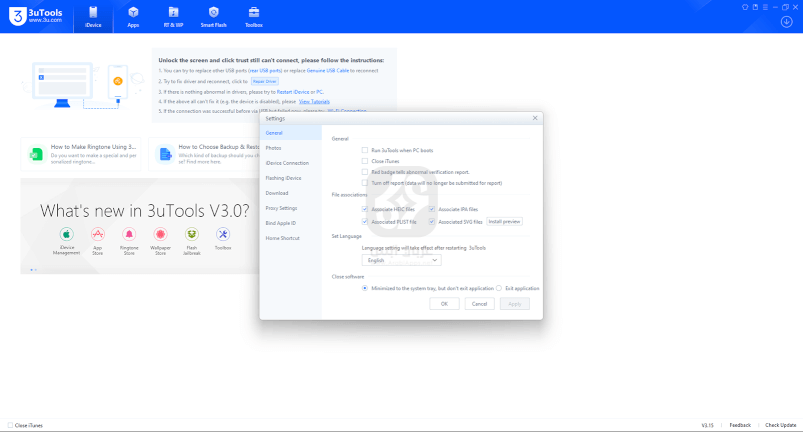Open the iDevice Connection settings tab
Viewport: 803px width, 432px height.
[x=291, y=163]
